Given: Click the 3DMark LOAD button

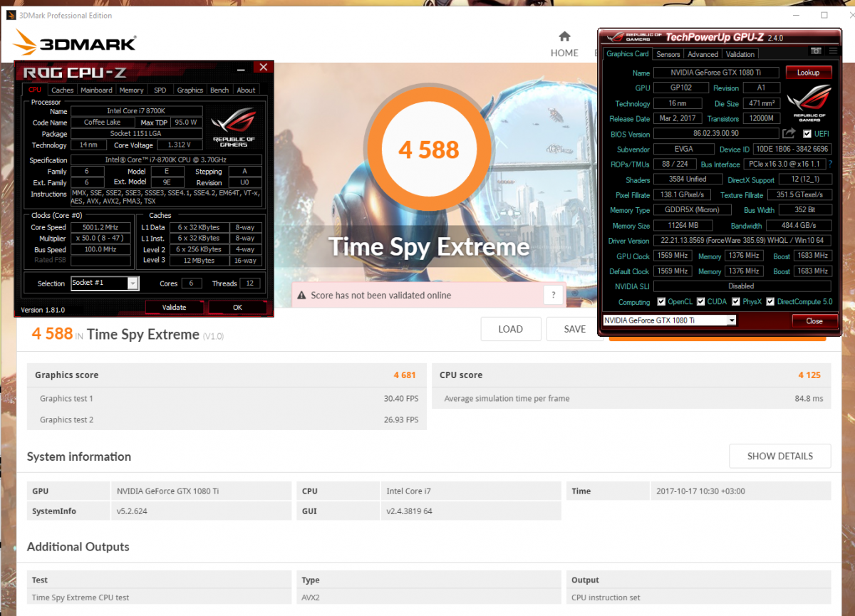Looking at the screenshot, I should pyautogui.click(x=510, y=329).
